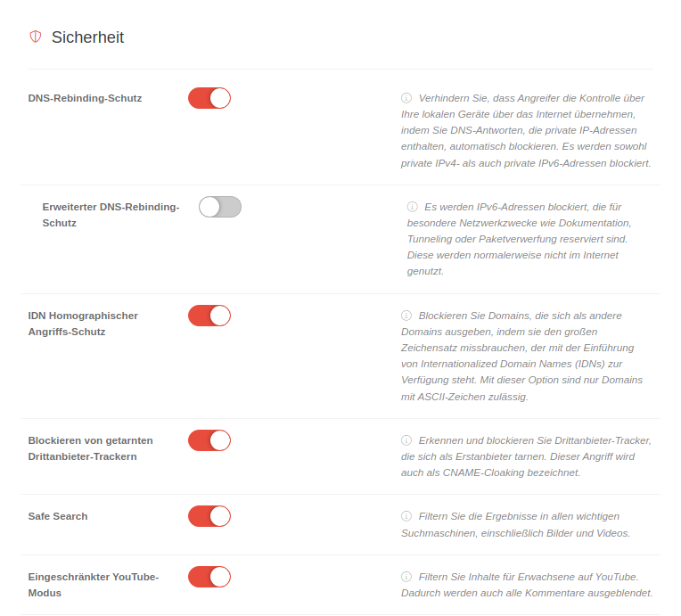Image resolution: width=681 pixels, height=616 pixels.
Task: Turn off IDN Homographischer Angriffs-Schutz toggle
Action: point(209,316)
